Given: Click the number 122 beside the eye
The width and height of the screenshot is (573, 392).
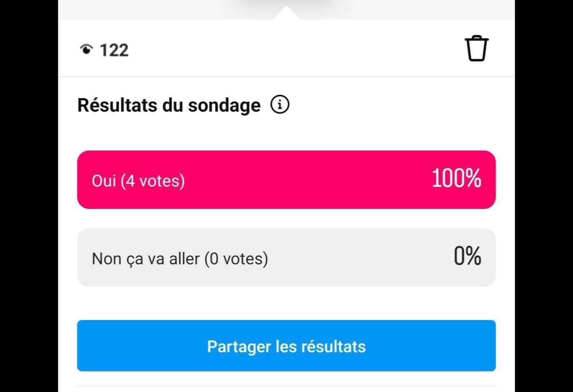Looking at the screenshot, I should 114,50.
